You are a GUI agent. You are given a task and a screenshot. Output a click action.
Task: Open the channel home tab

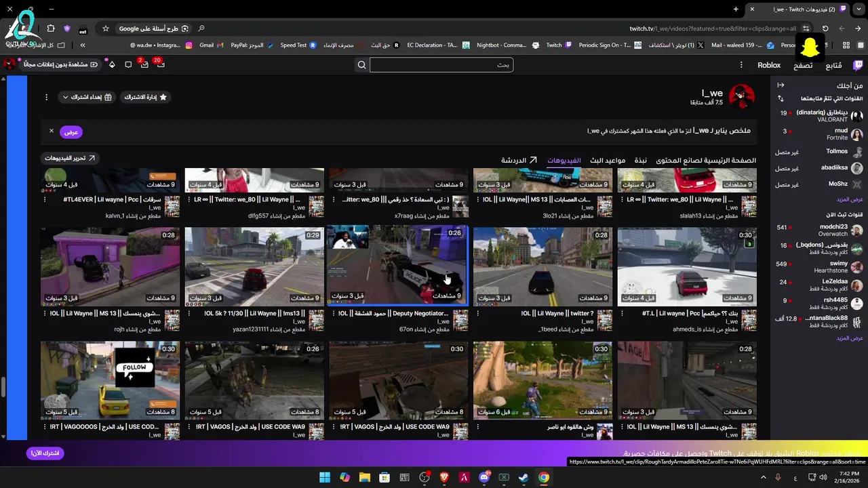706,161
